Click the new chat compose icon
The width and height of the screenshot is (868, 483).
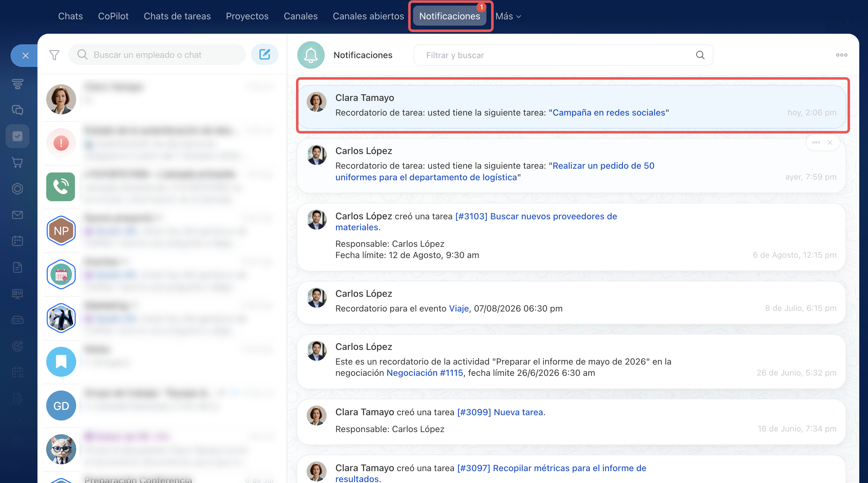click(x=264, y=54)
